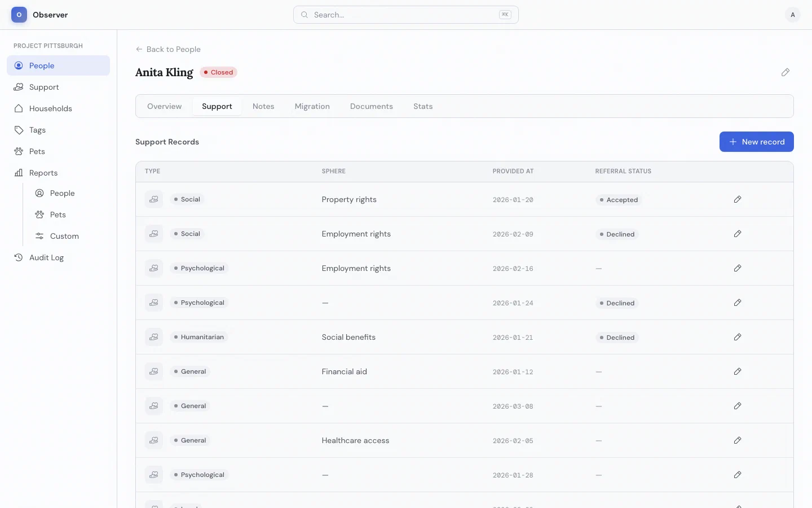This screenshot has width=812, height=508.
Task: Click the Observer logo icon
Action: [19, 15]
